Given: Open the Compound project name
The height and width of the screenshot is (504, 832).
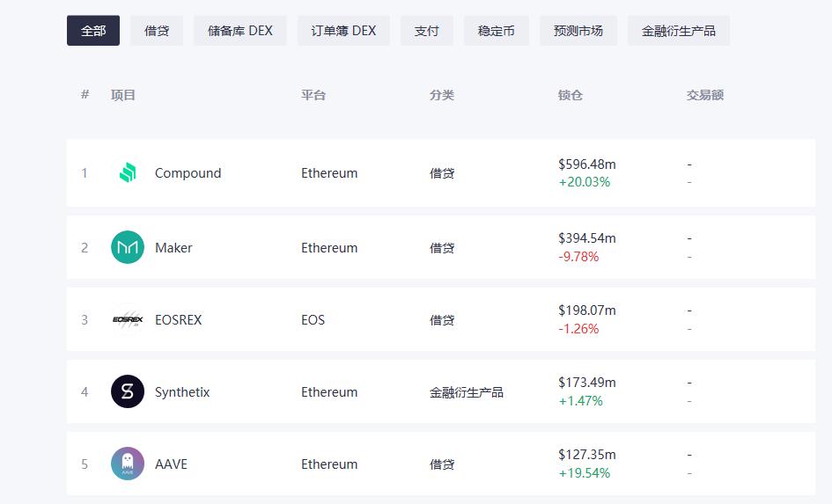Looking at the screenshot, I should 188,173.
